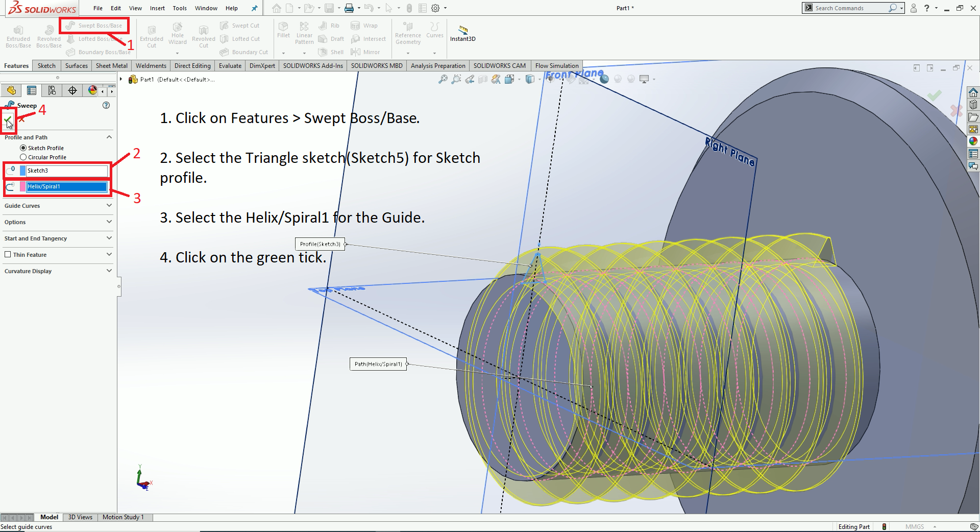Select the Extruded Cut tool
The width and height of the screenshot is (980, 532).
tap(152, 37)
